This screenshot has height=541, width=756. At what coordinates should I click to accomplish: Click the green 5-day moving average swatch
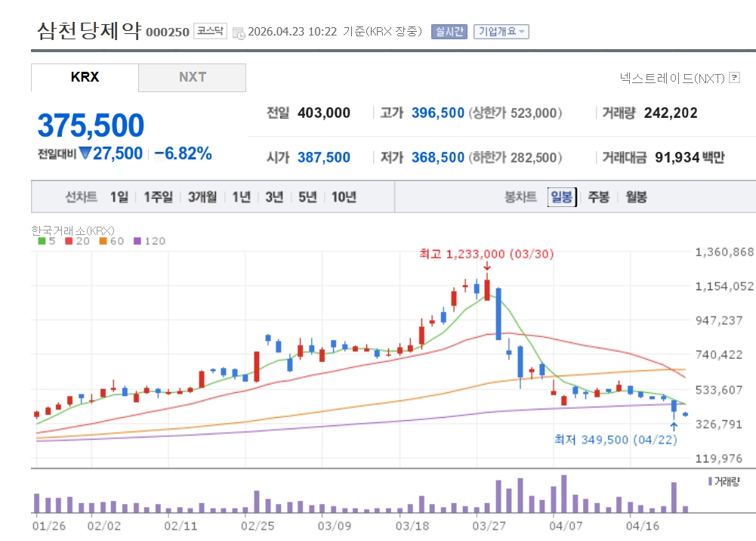42,240
